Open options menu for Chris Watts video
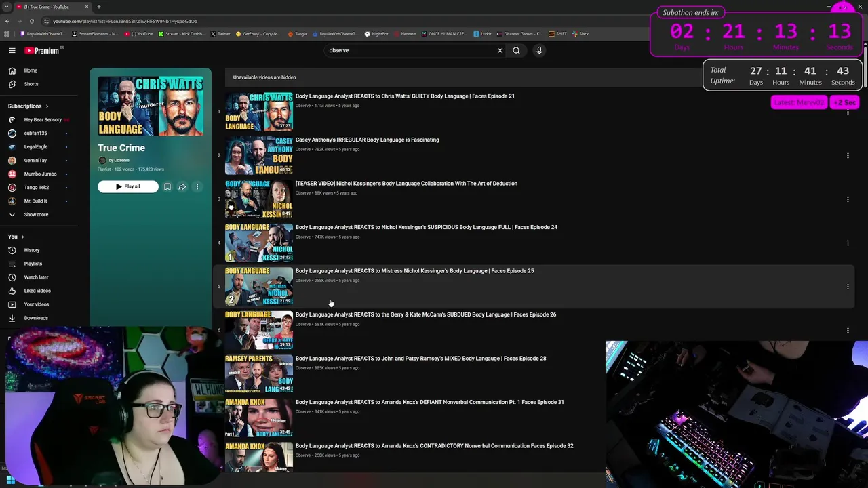Image resolution: width=868 pixels, height=488 pixels. click(x=848, y=112)
